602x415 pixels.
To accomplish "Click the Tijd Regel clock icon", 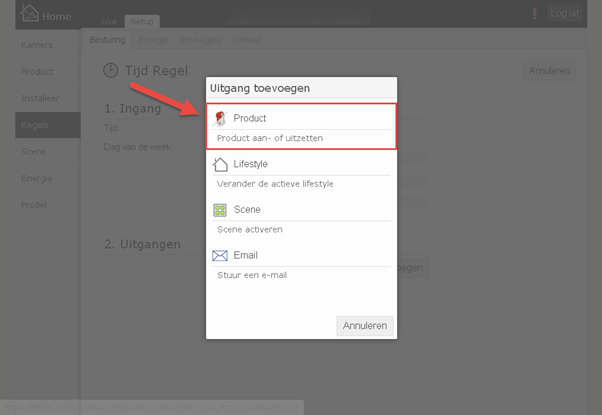I will pos(111,71).
